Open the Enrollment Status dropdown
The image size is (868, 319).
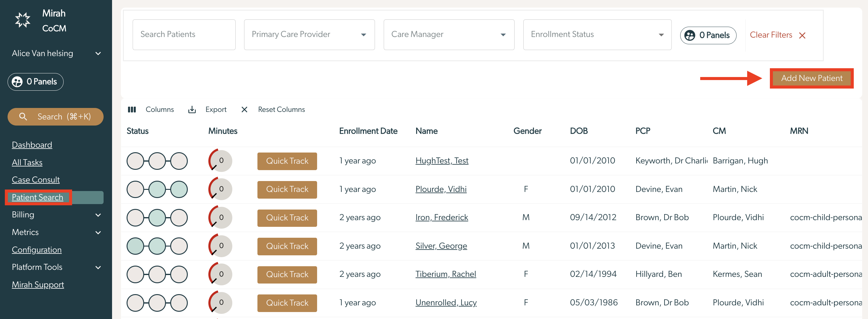(x=597, y=35)
